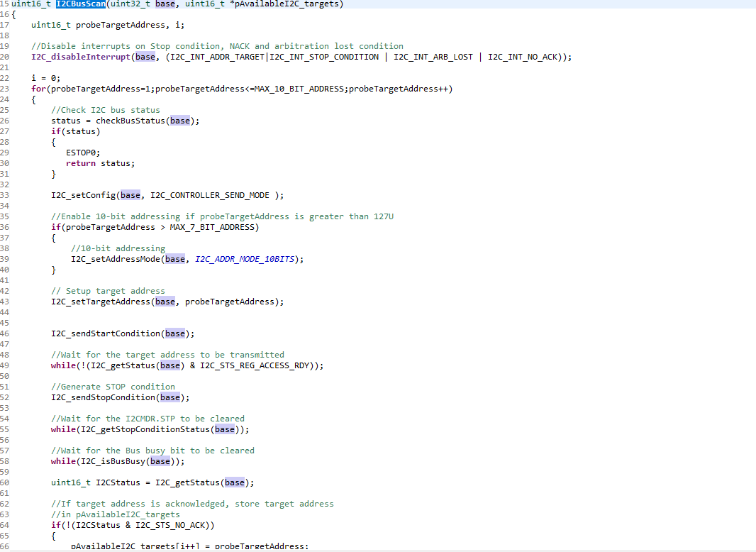Click the checkBusStatus call on line 26
756x552 pixels.
(x=130, y=121)
